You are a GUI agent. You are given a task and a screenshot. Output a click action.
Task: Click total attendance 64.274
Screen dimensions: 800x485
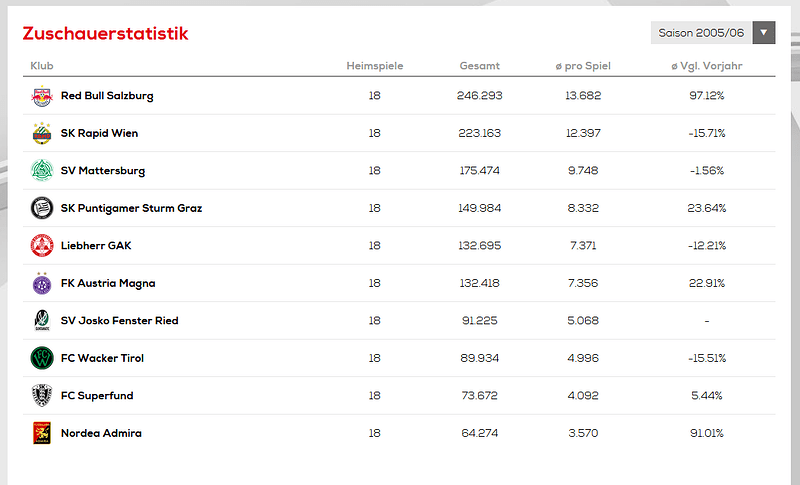pos(480,433)
